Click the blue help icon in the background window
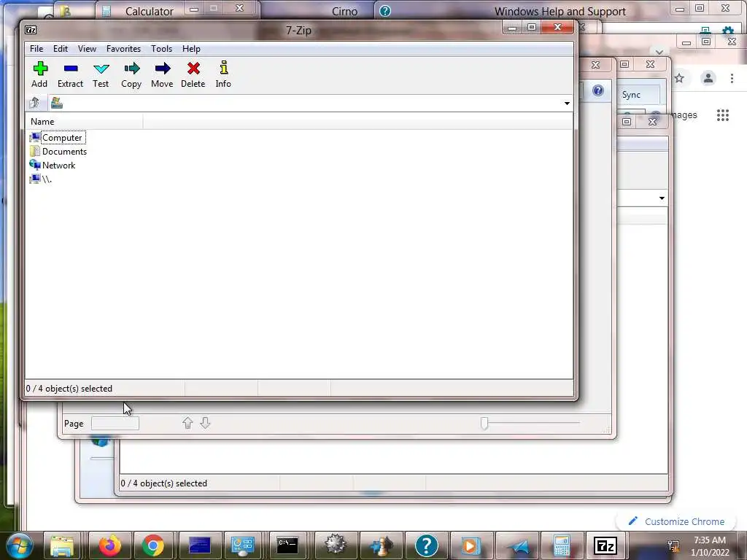The height and width of the screenshot is (560, 747). [598, 90]
